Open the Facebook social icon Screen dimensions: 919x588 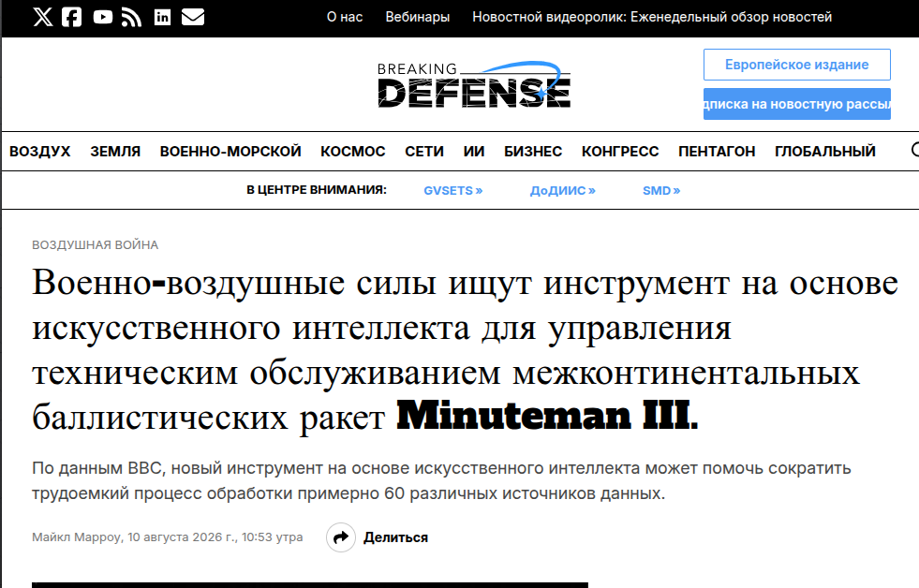click(71, 17)
